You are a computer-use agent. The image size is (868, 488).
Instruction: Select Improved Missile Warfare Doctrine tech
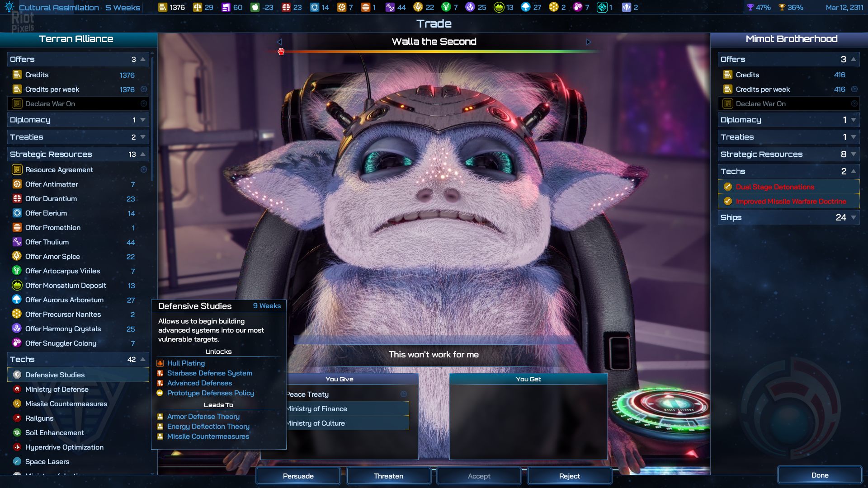coord(790,202)
